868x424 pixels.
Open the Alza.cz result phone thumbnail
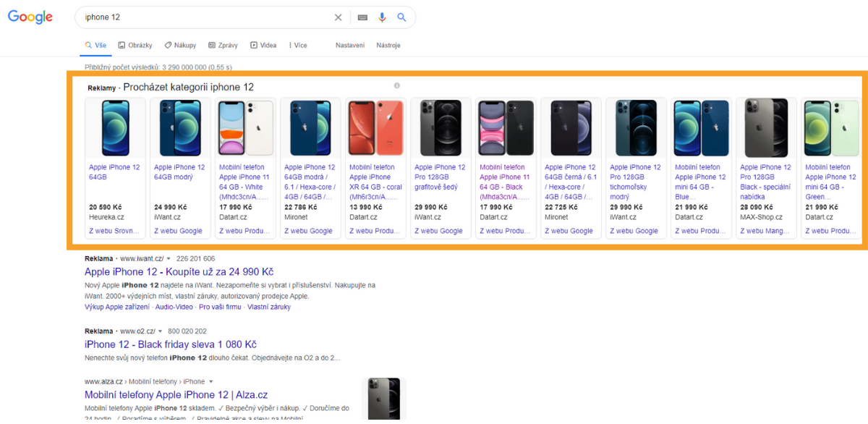[383, 399]
